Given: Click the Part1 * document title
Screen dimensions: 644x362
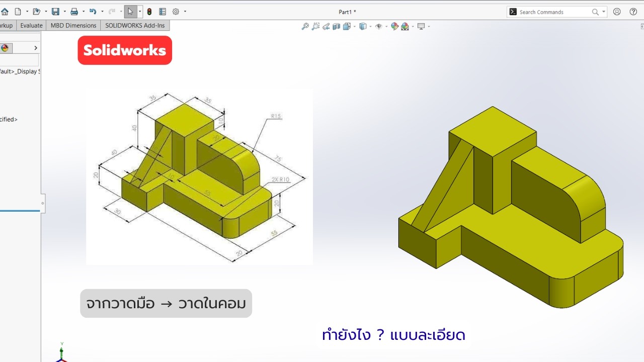Looking at the screenshot, I should tap(347, 12).
